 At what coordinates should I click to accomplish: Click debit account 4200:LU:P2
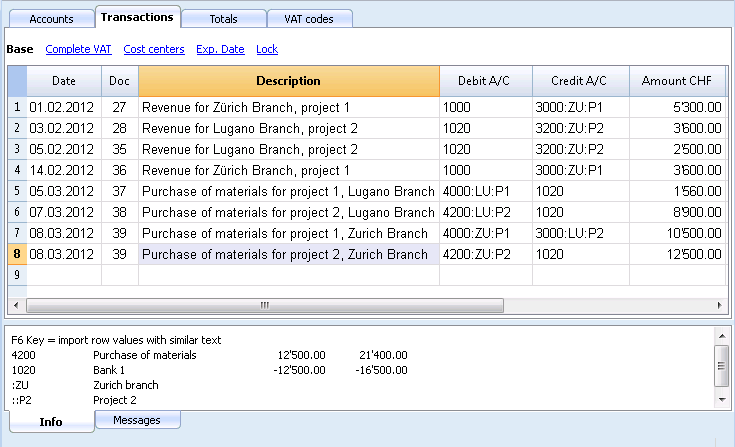[x=486, y=212]
